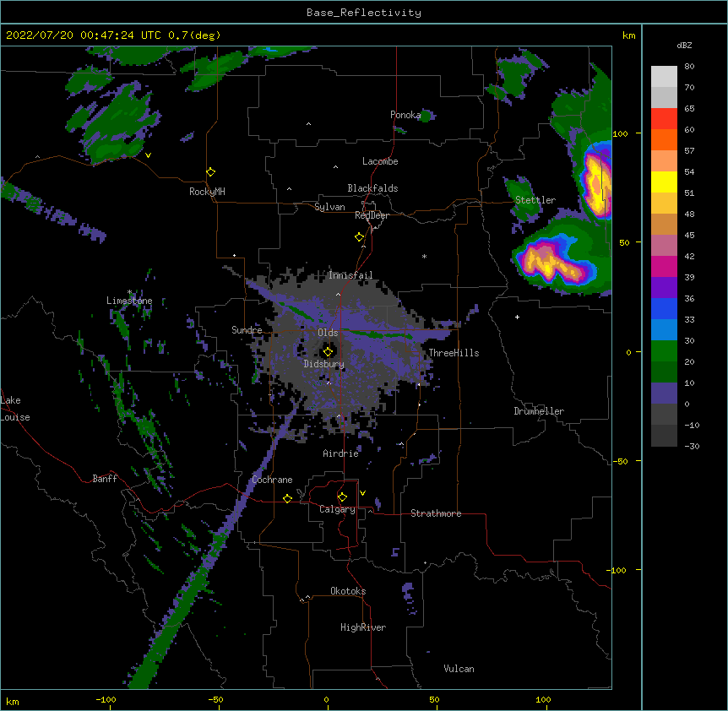
Task: Click the Okotoks label
Action: [x=348, y=591]
